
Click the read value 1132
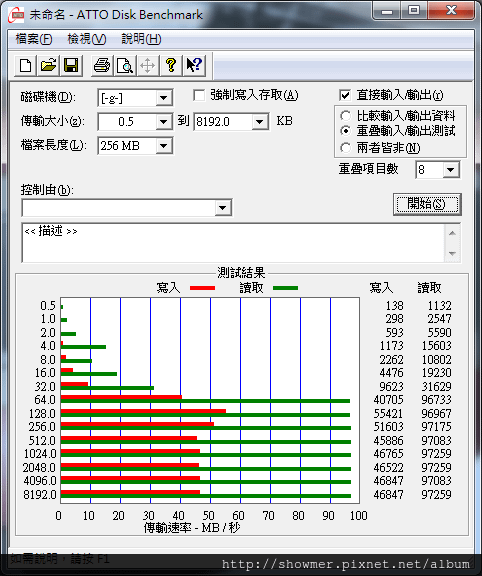tap(439, 306)
